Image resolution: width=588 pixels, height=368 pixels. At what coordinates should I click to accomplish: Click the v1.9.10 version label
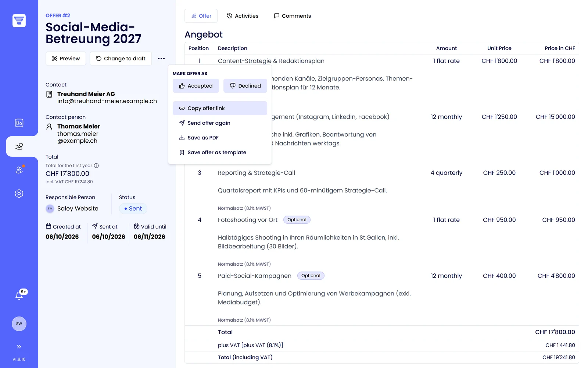click(19, 359)
